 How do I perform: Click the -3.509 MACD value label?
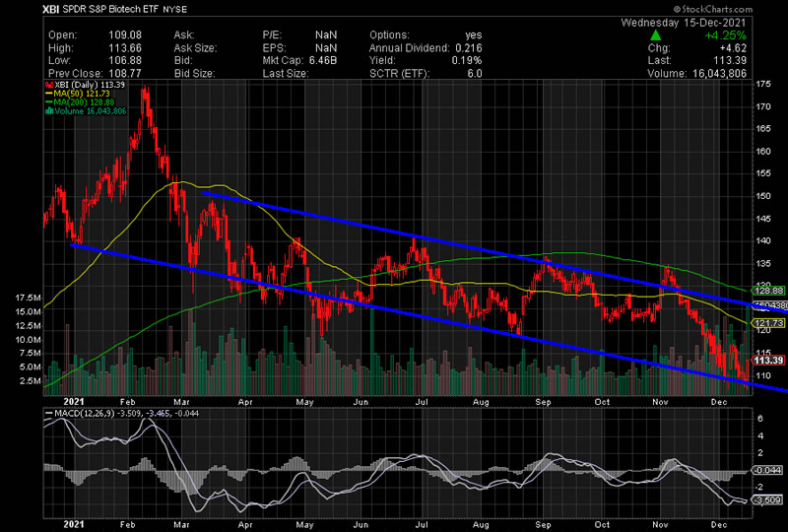click(x=769, y=501)
